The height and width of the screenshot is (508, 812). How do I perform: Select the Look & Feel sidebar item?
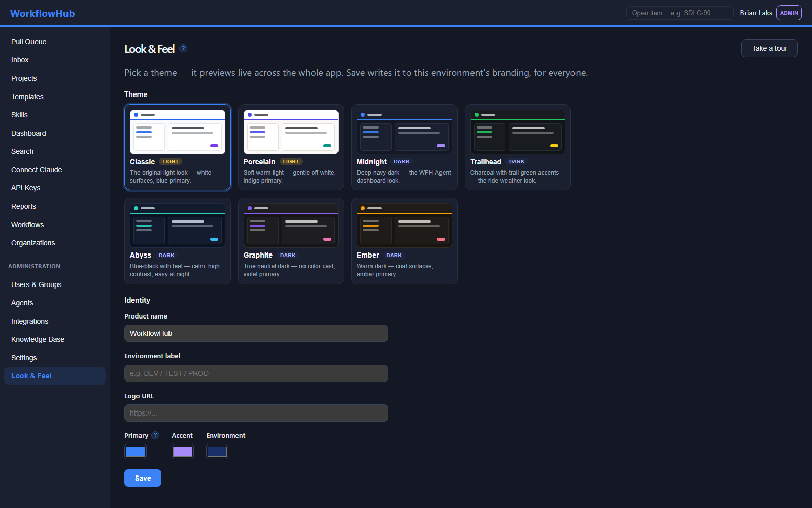(55, 376)
